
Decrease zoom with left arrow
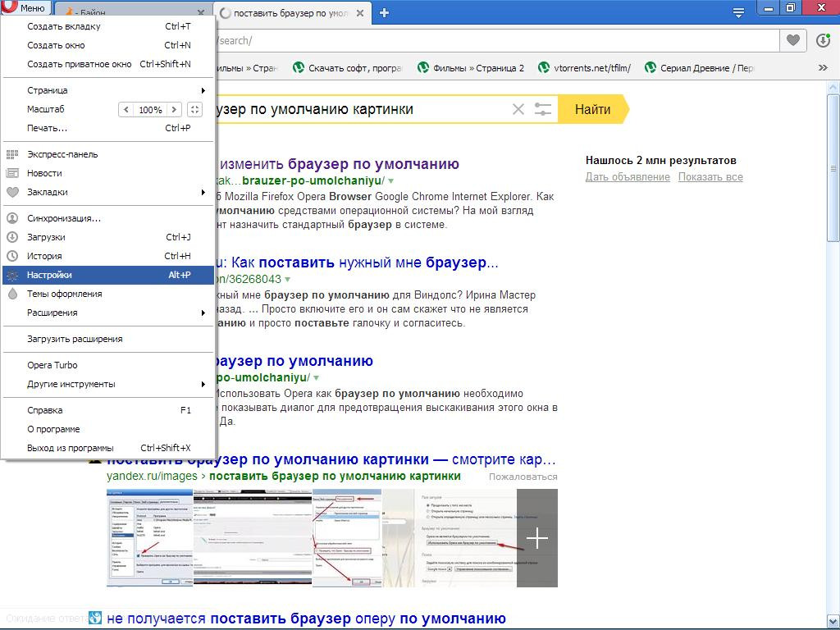tap(126, 109)
